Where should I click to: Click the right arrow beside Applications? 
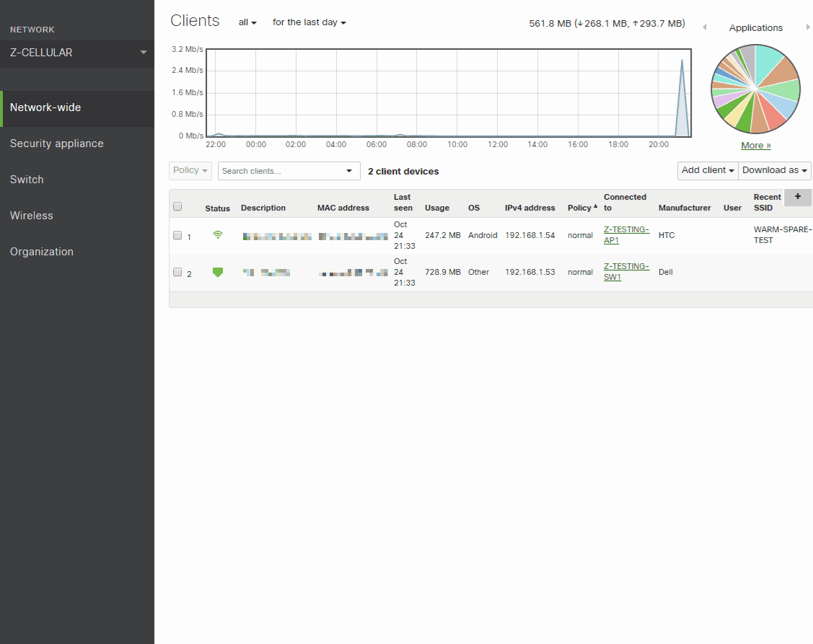click(807, 28)
